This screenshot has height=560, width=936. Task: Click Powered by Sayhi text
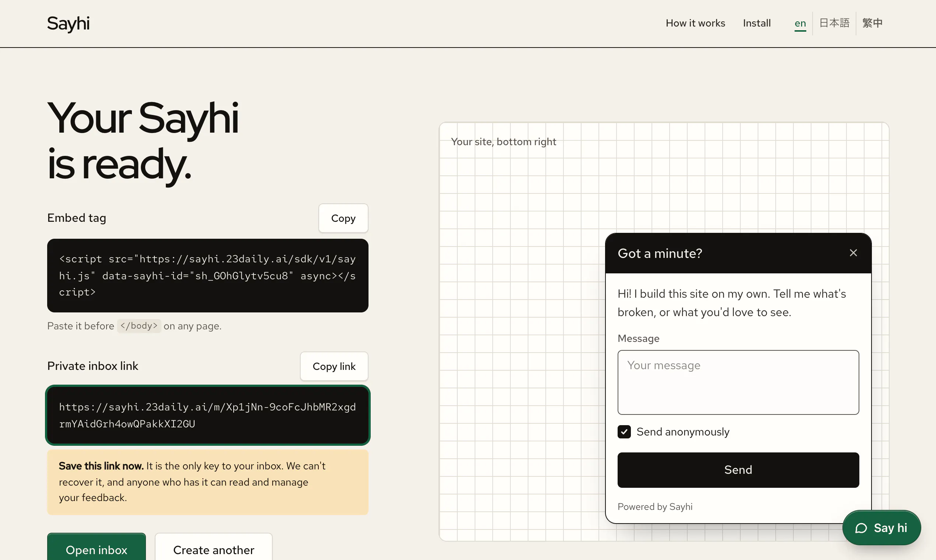[x=655, y=507]
